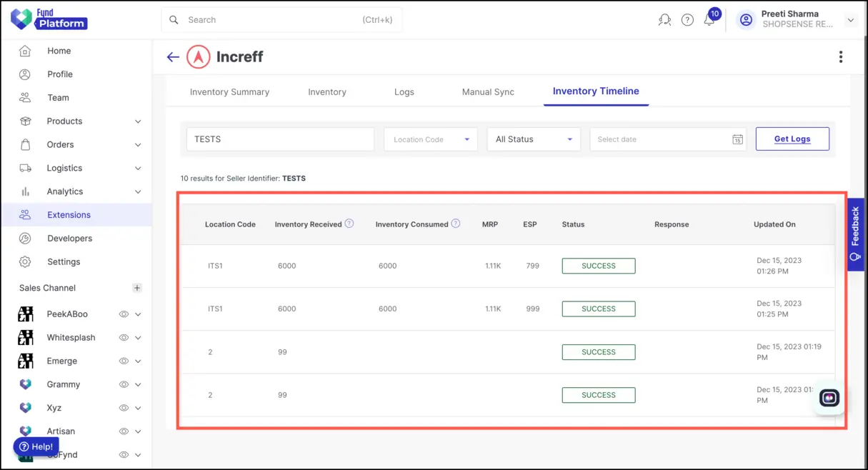This screenshot has height=470, width=868.
Task: Click the Get Logs button
Action: coord(792,139)
